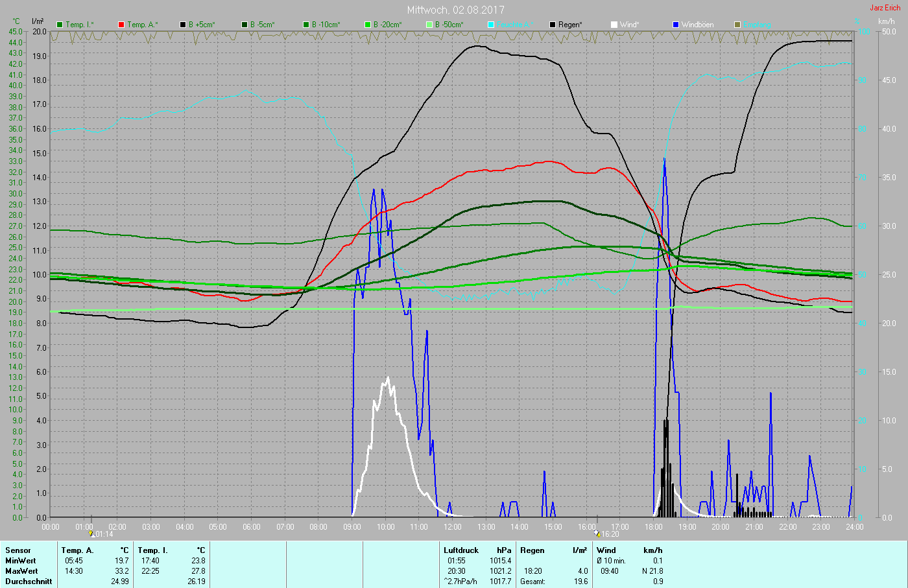The image size is (908, 588).
Task: Click the black B +5cm legend square
Action: click(x=183, y=25)
